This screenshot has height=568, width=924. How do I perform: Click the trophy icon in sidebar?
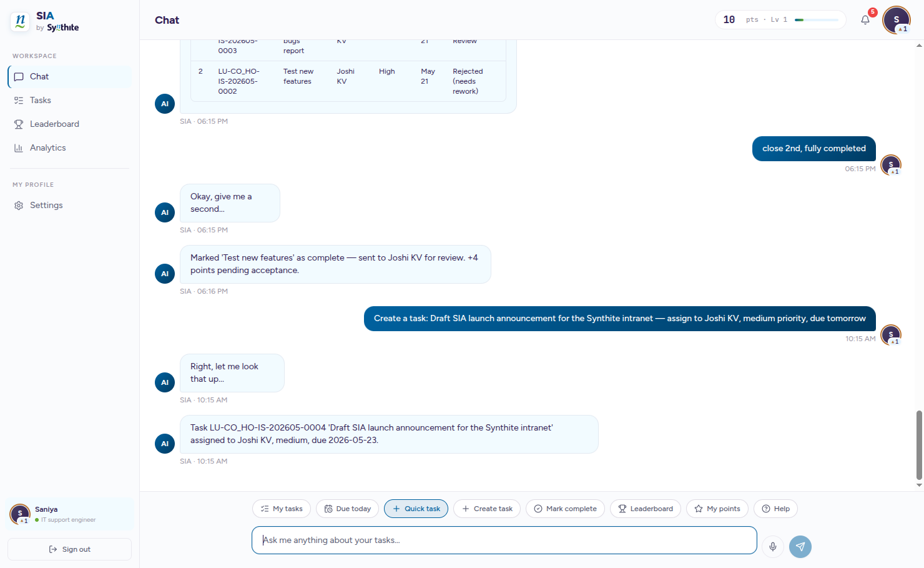(x=19, y=124)
